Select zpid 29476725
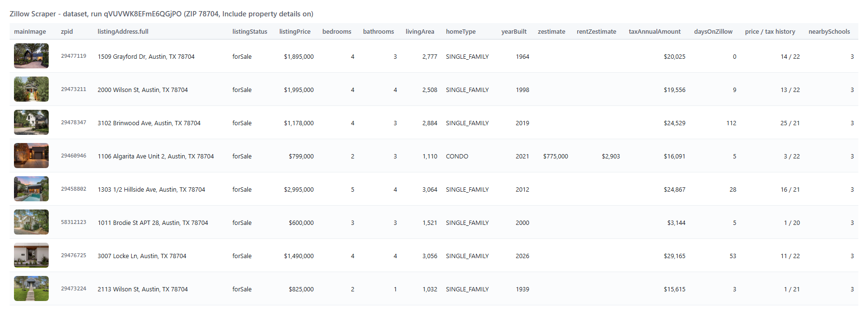This screenshot has height=314, width=868. (x=73, y=255)
